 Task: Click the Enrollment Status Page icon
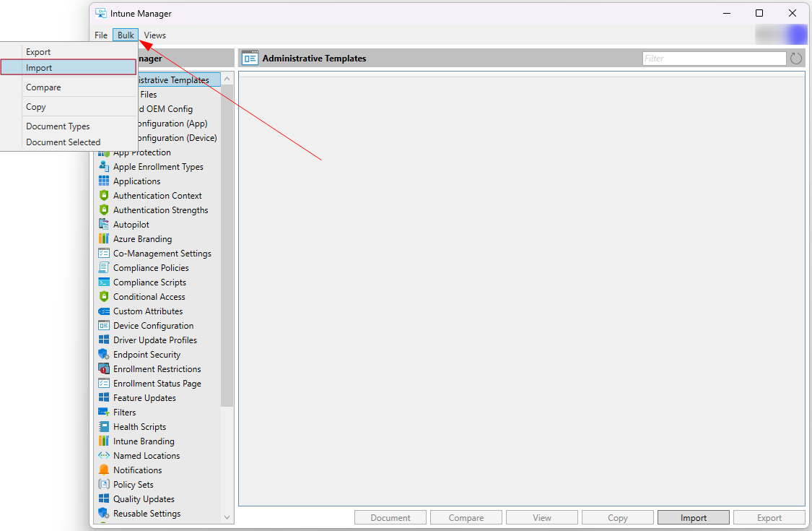103,383
